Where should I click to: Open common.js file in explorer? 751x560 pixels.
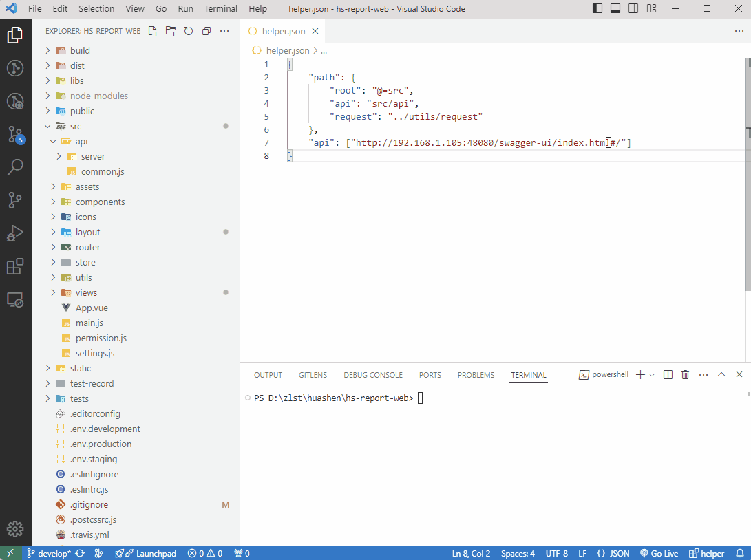coord(136,171)
